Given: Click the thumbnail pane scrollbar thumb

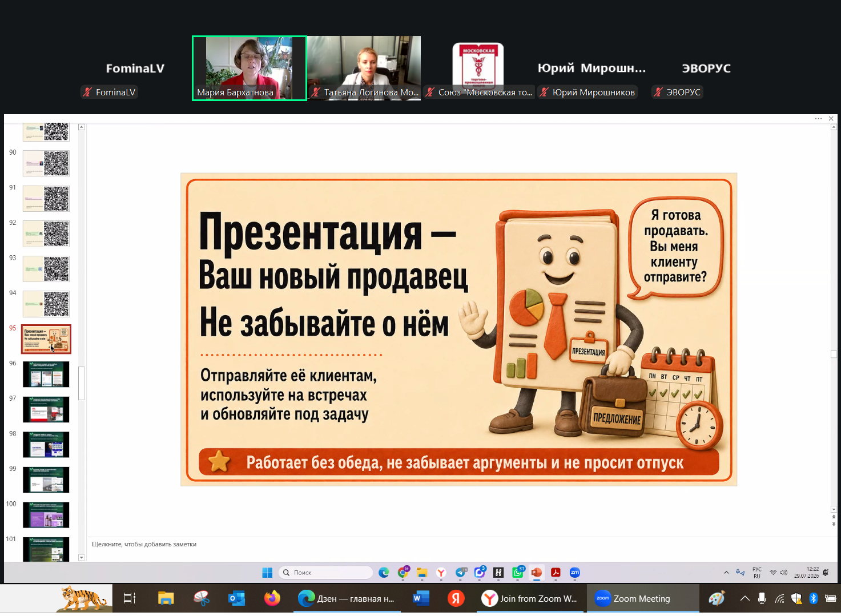Looking at the screenshot, I should tap(81, 383).
